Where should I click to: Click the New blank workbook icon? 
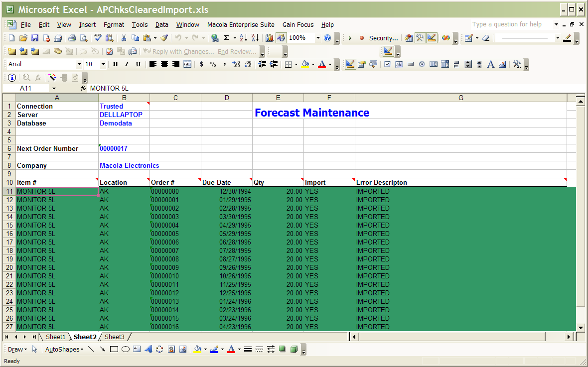point(11,38)
